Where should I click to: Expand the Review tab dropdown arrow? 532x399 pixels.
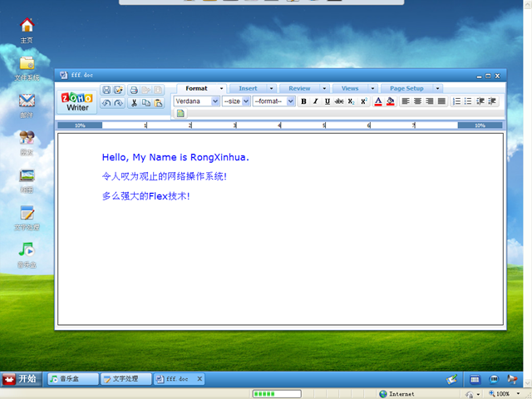tap(324, 88)
